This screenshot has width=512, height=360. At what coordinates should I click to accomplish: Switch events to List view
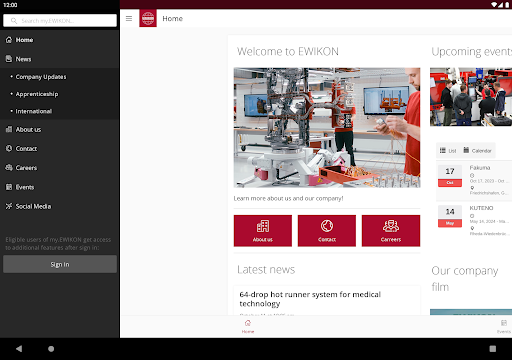tap(448, 151)
